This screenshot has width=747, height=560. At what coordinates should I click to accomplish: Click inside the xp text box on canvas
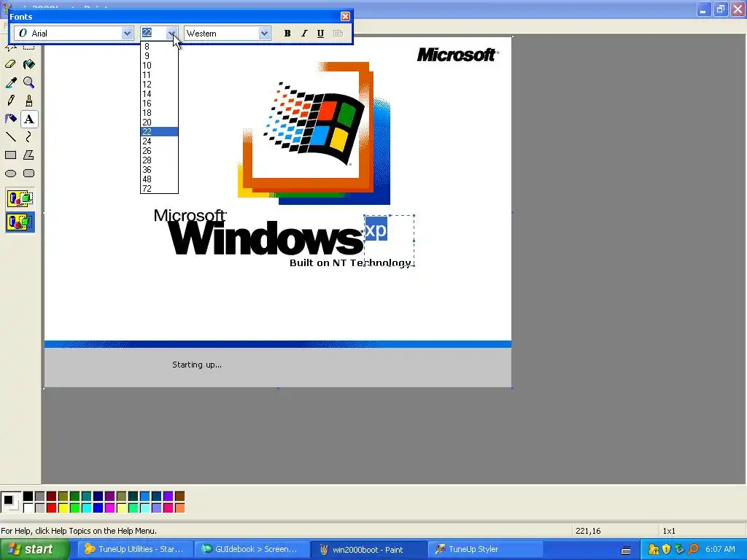click(389, 241)
